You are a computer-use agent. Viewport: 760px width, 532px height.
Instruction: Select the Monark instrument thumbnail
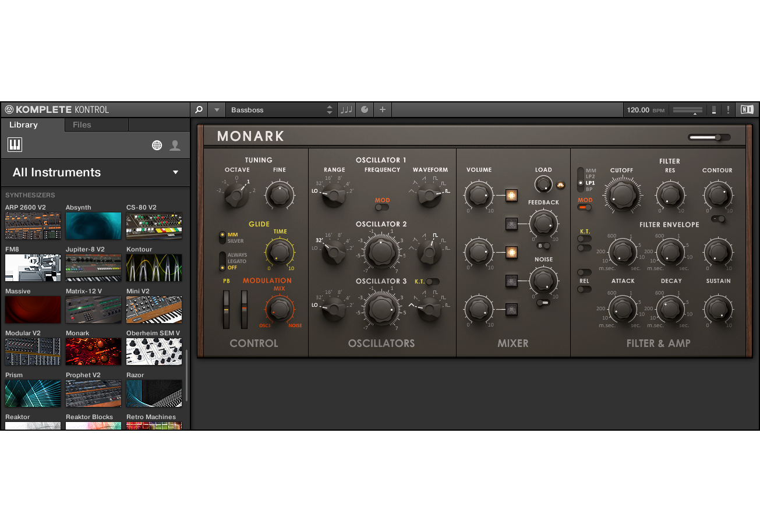point(93,352)
